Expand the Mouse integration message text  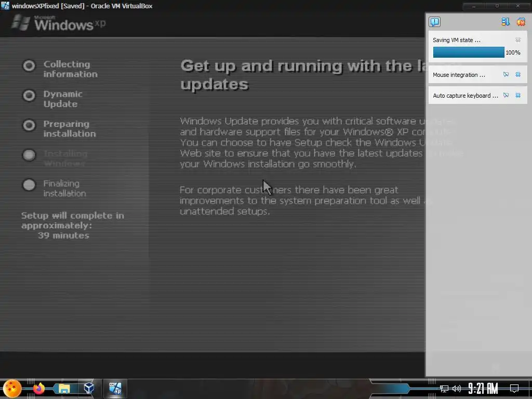click(459, 75)
